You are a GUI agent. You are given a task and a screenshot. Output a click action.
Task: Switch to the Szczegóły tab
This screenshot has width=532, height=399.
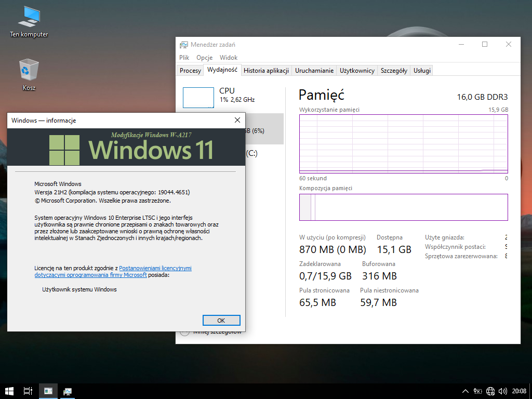pyautogui.click(x=394, y=71)
